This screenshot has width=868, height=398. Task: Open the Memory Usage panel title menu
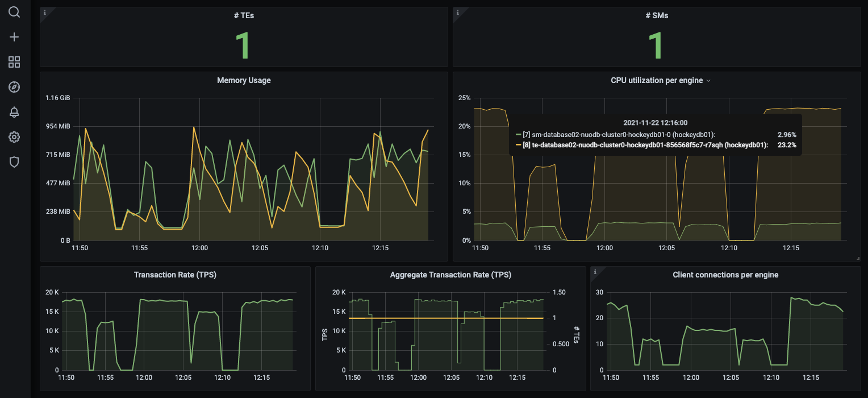click(244, 81)
